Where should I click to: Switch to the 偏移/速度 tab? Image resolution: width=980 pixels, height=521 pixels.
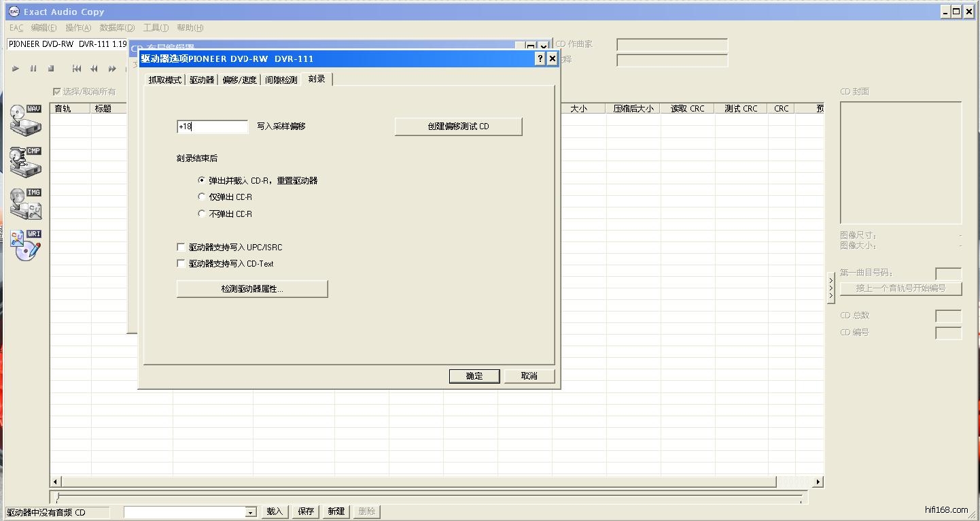pos(240,80)
